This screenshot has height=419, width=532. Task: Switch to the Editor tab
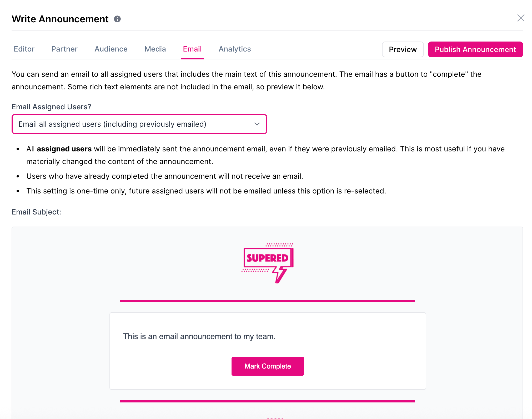tap(24, 49)
